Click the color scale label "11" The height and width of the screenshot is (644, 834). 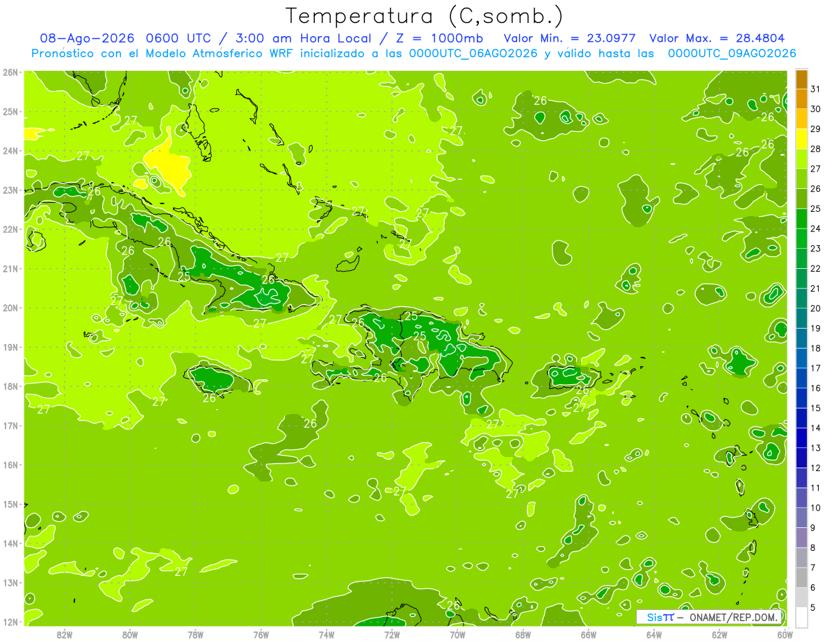coord(815,488)
